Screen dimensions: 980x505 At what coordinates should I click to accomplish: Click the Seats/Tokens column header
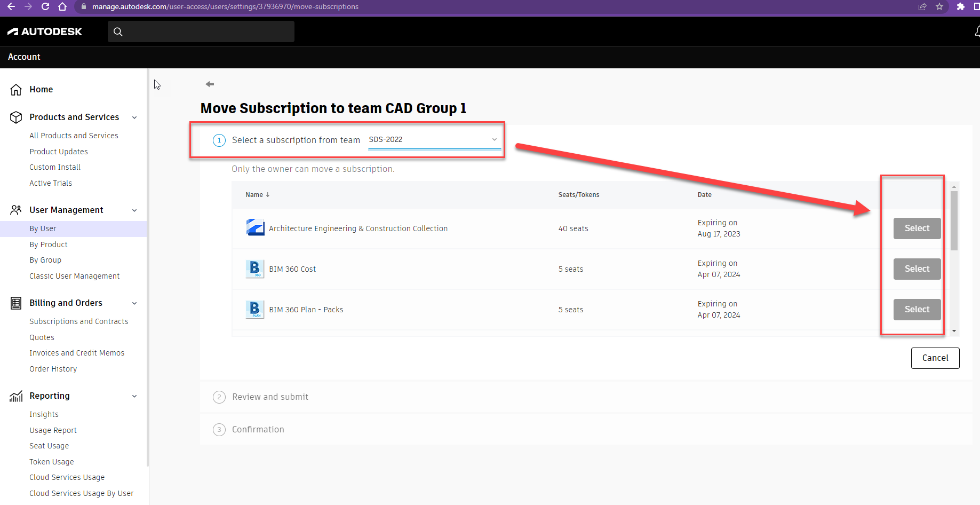coord(579,195)
